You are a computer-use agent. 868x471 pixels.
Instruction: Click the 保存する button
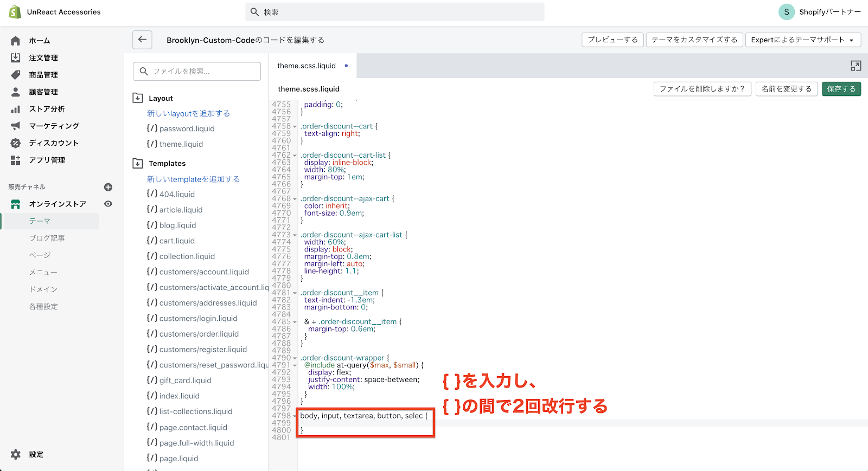click(841, 89)
